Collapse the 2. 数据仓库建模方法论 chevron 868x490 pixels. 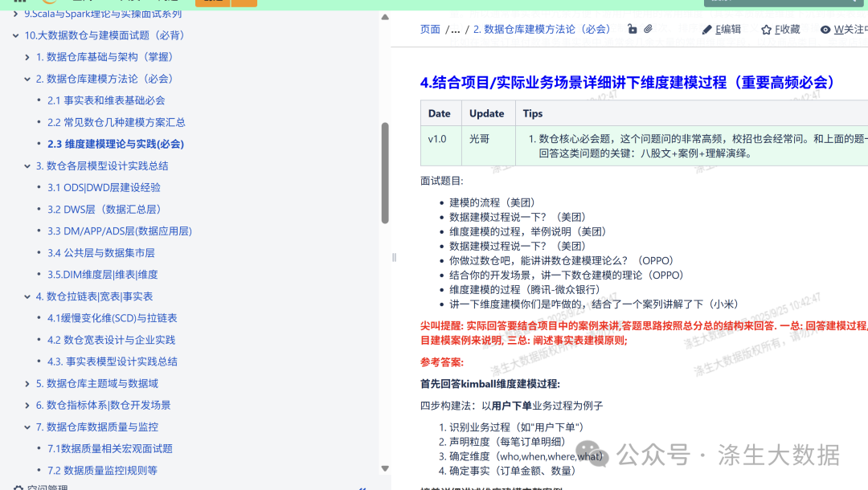tap(27, 79)
